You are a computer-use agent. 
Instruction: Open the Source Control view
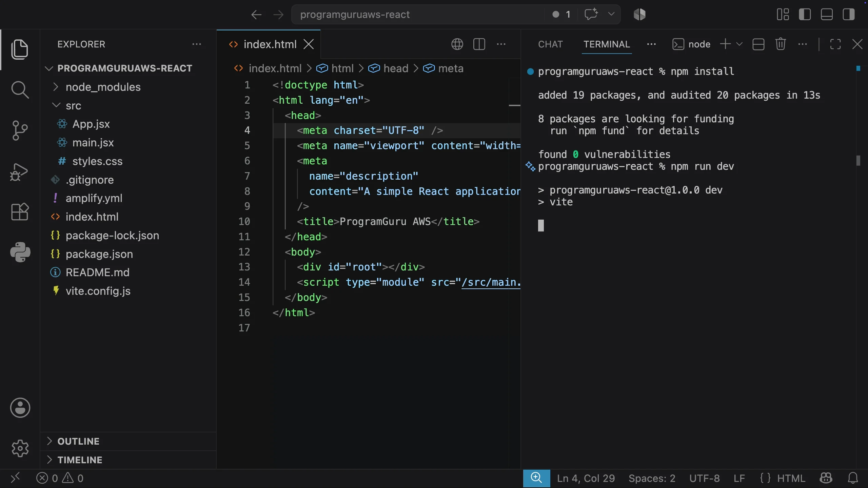click(x=20, y=130)
